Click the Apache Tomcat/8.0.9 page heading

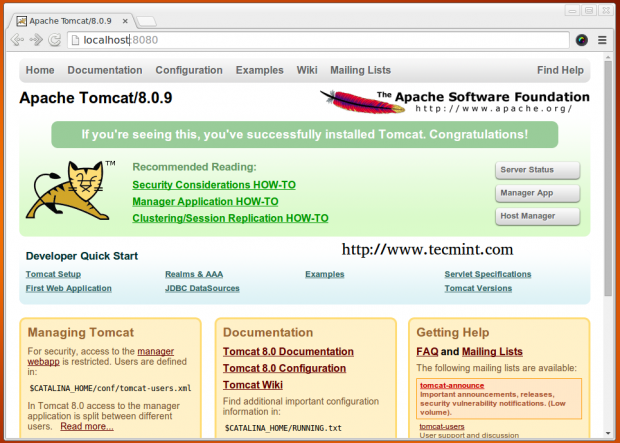(x=96, y=98)
